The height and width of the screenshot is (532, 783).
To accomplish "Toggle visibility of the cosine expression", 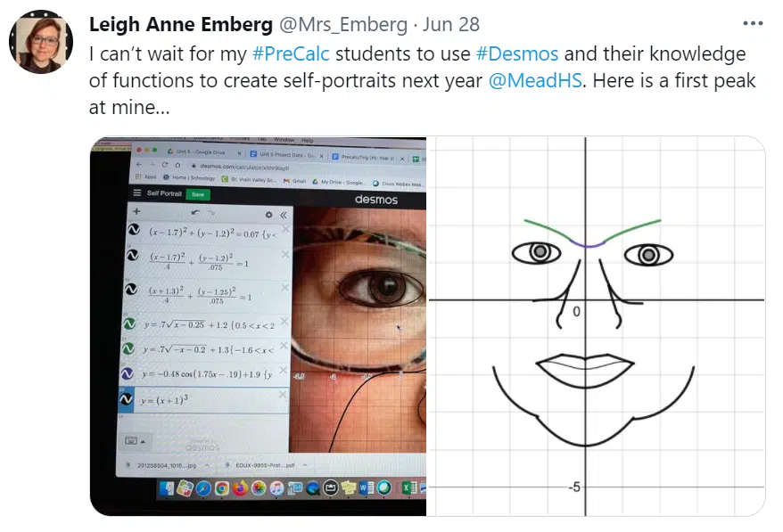I will [x=127, y=372].
